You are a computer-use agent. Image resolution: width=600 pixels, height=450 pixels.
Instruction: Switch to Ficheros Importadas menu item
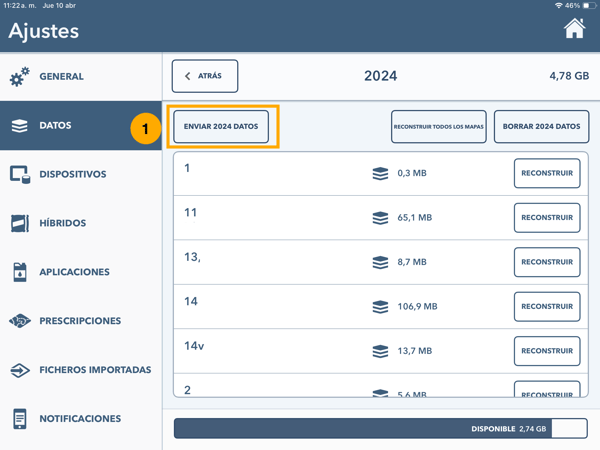81,370
